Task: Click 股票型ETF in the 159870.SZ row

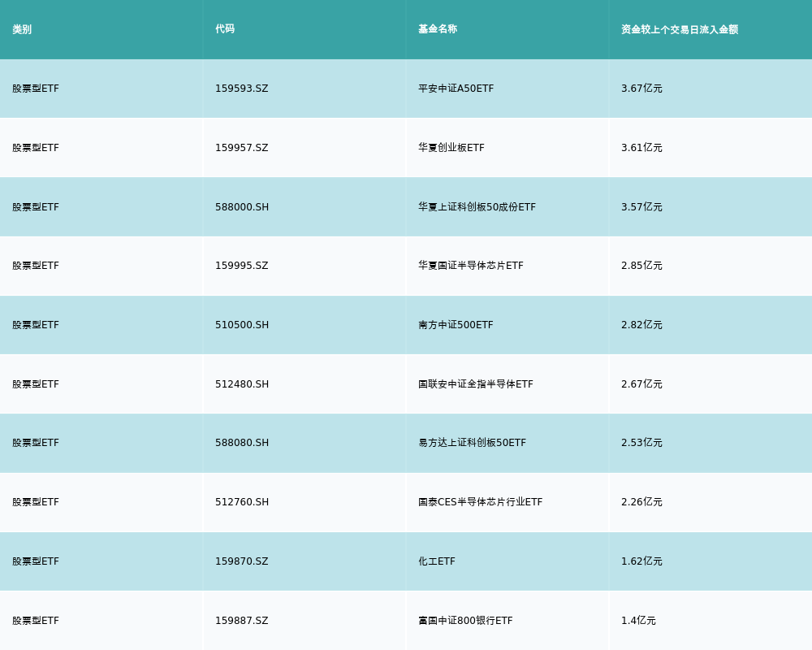Action: tap(36, 561)
